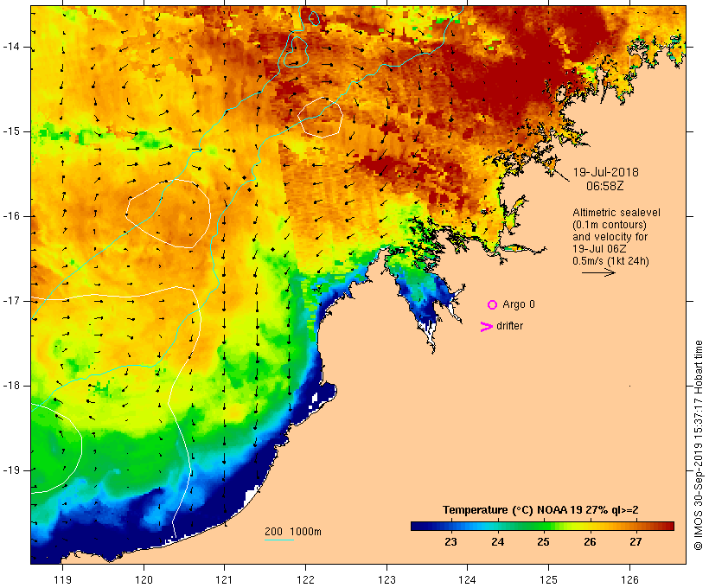Click the latitude label -15
The width and height of the screenshot is (709, 588).
[11, 131]
